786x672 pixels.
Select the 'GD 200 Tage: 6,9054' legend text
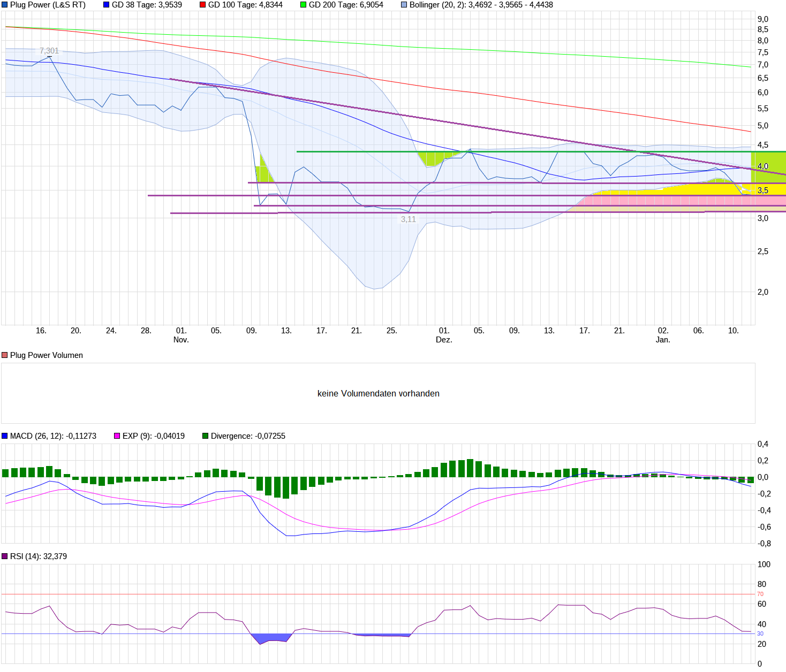346,5
